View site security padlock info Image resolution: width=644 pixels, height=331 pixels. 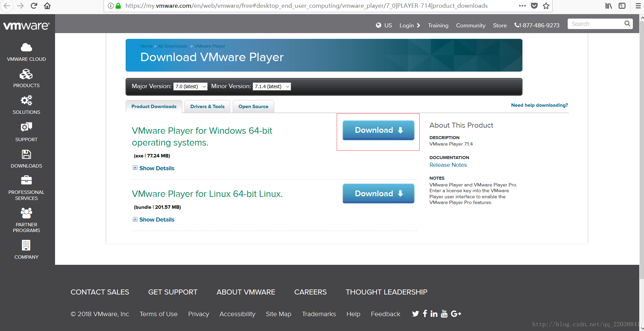click(118, 6)
